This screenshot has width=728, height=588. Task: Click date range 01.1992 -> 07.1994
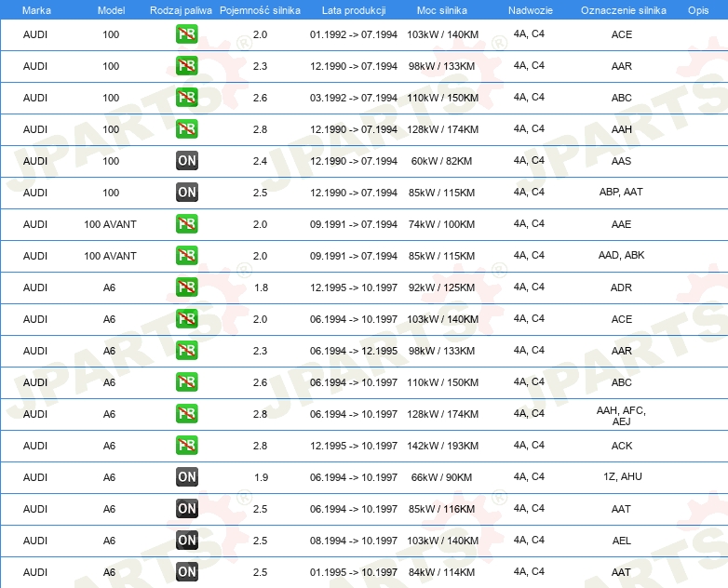pos(354,34)
